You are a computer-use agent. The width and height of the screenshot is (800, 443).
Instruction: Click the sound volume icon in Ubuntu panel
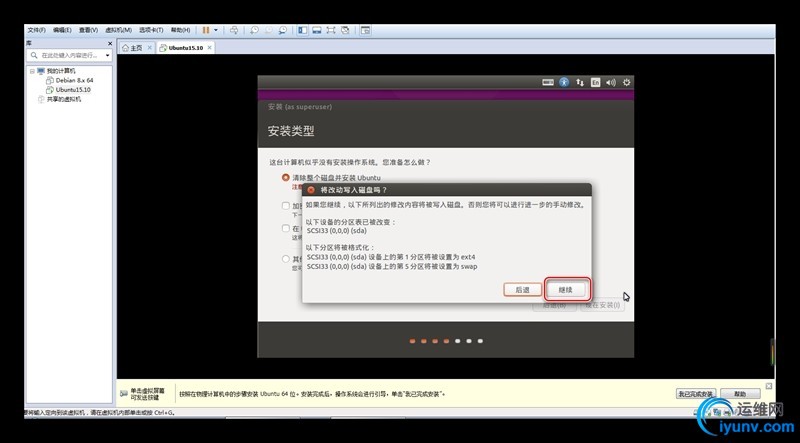pos(611,82)
